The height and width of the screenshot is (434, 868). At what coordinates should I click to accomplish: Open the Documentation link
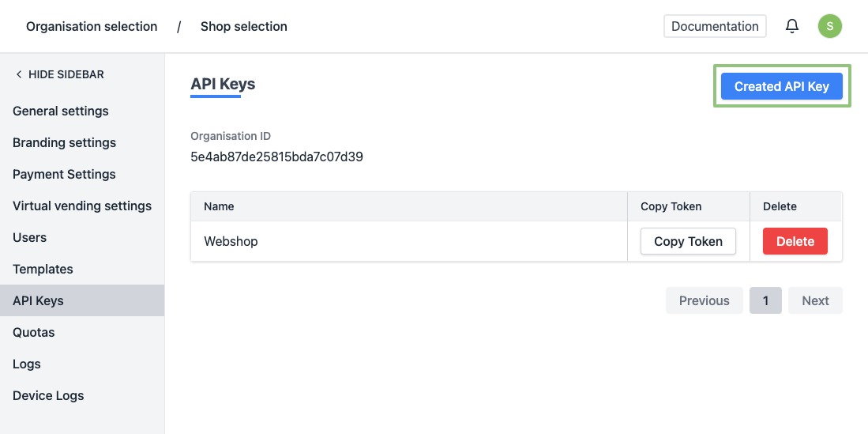pyautogui.click(x=715, y=26)
